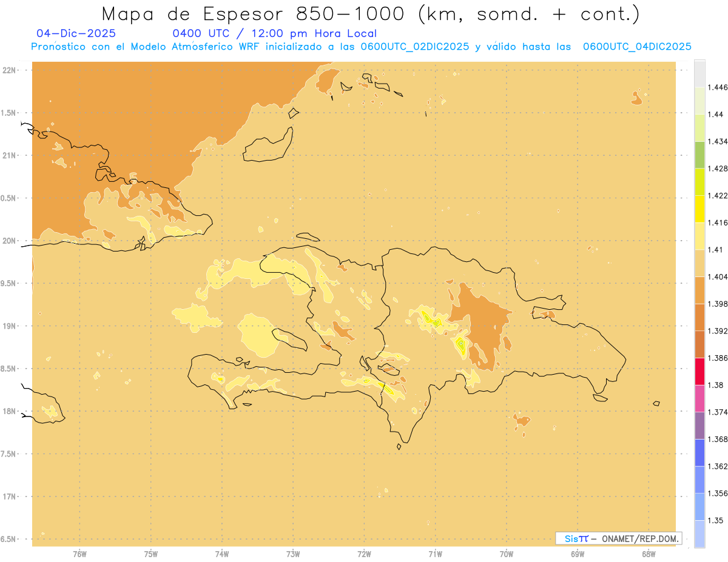Click the 17N latitude axis label
Viewport: 728px width, 562px height.
point(10,497)
